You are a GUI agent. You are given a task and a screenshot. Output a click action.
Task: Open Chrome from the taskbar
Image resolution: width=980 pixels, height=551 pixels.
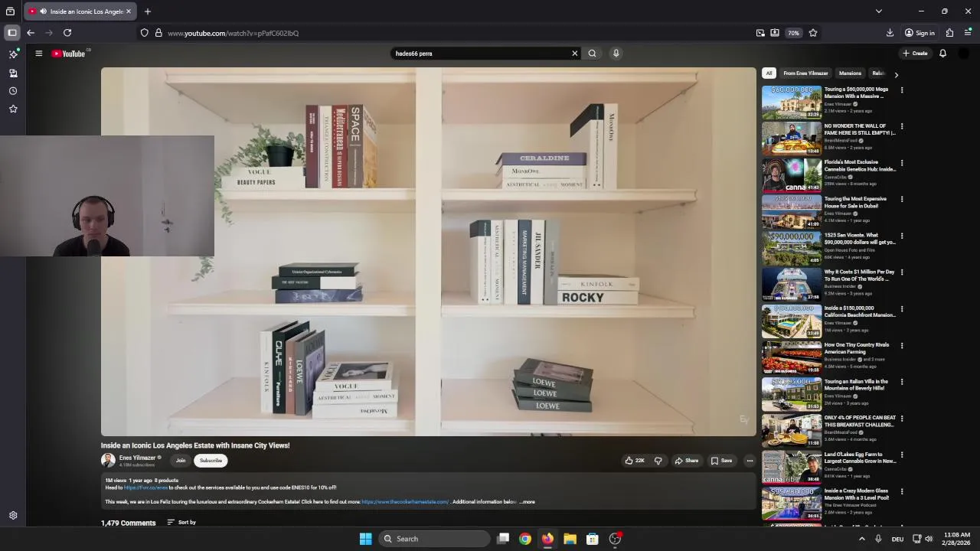point(525,539)
